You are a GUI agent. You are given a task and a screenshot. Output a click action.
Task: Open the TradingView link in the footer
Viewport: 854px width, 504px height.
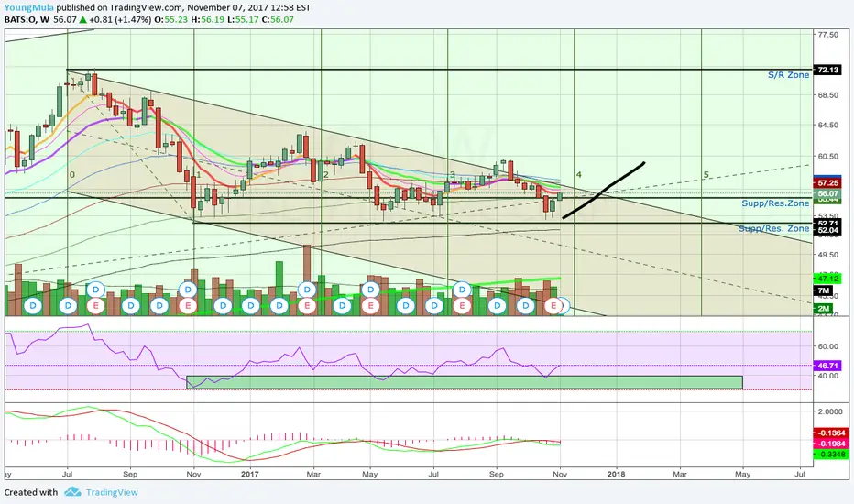[112, 493]
